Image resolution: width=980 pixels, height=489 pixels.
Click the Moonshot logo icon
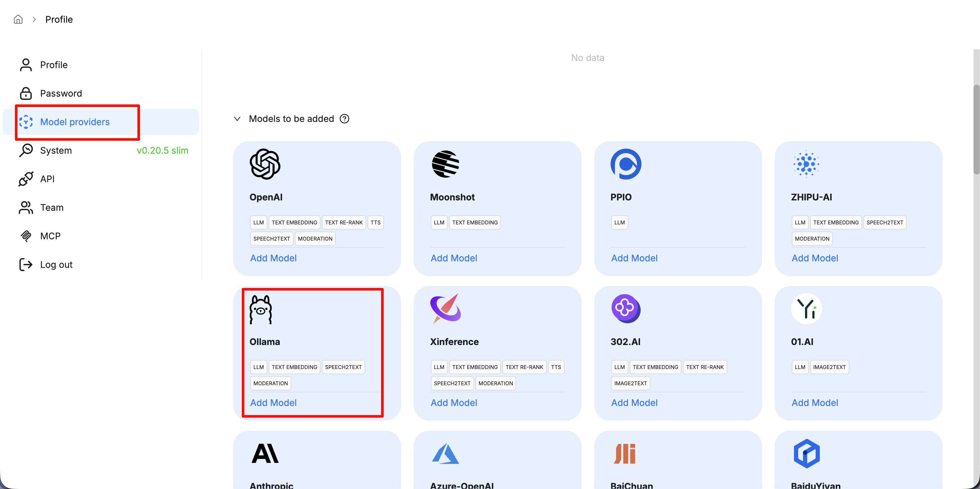(445, 164)
